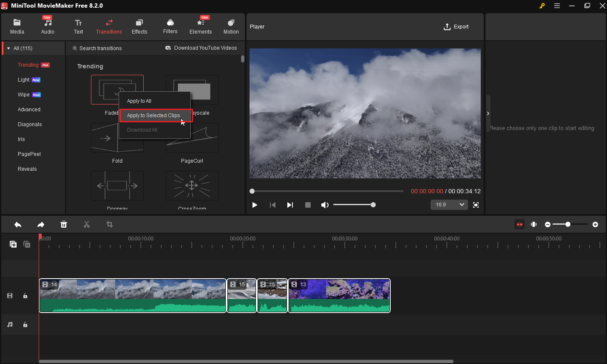Click the timeline horizontal scrollbar

point(246,361)
